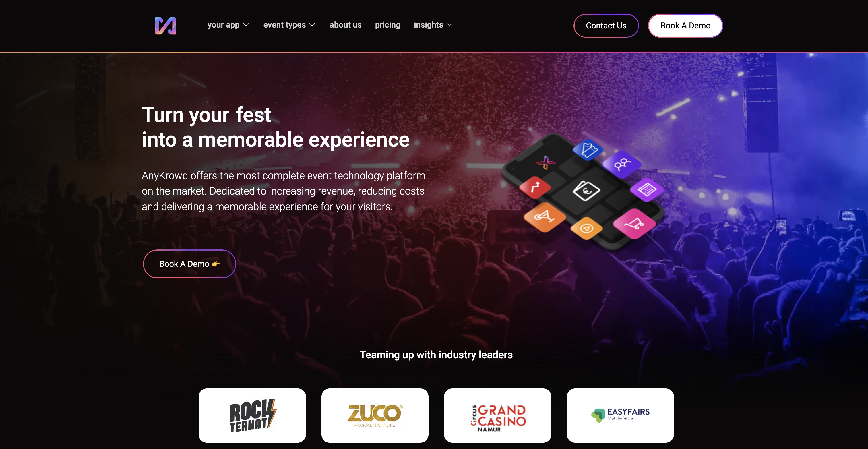Click the red arrow graph icon tile
This screenshot has height=449, width=868.
point(535,187)
